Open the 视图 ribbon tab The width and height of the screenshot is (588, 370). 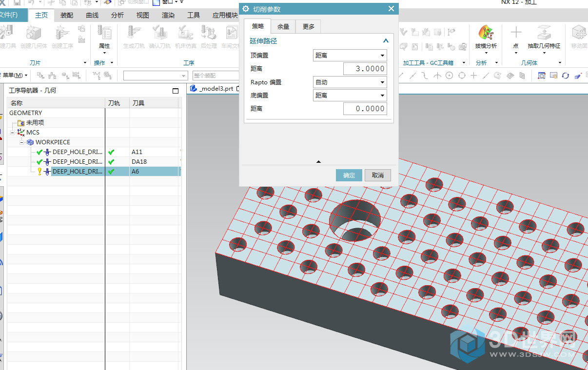click(143, 15)
